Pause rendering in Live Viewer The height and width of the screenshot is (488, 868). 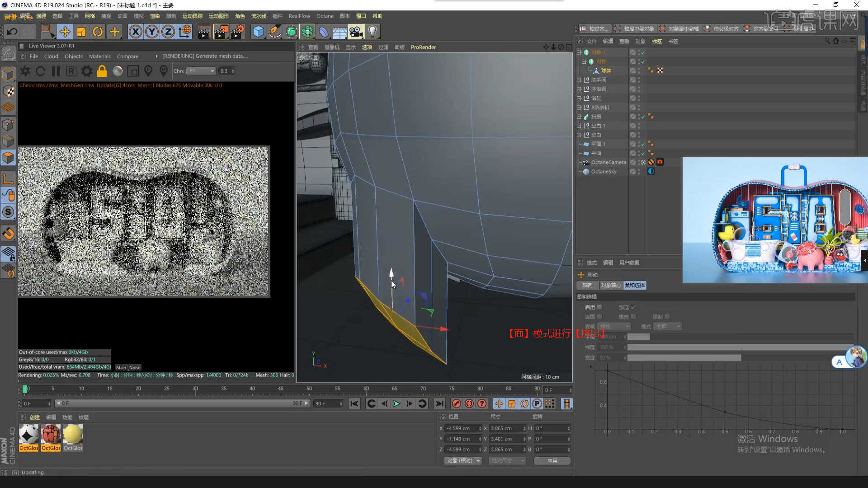(56, 71)
